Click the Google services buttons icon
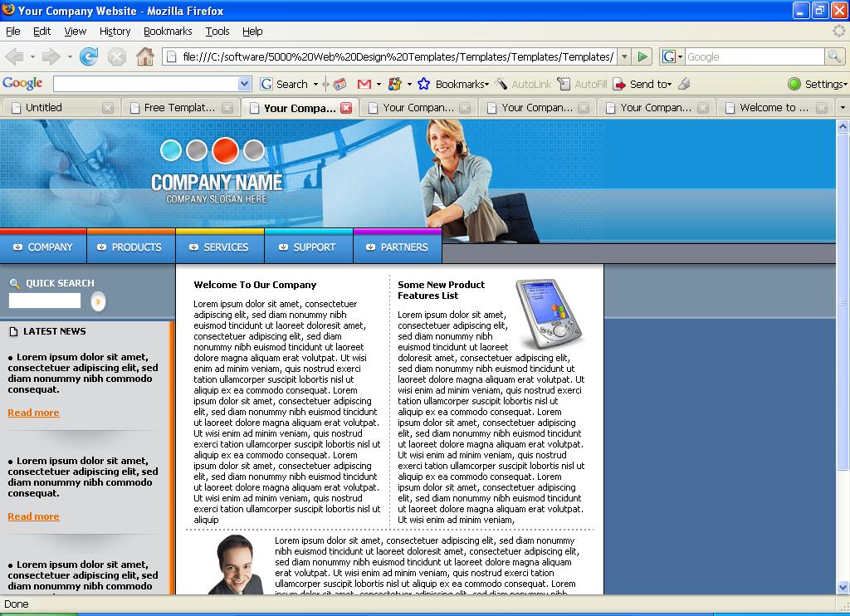 [395, 84]
